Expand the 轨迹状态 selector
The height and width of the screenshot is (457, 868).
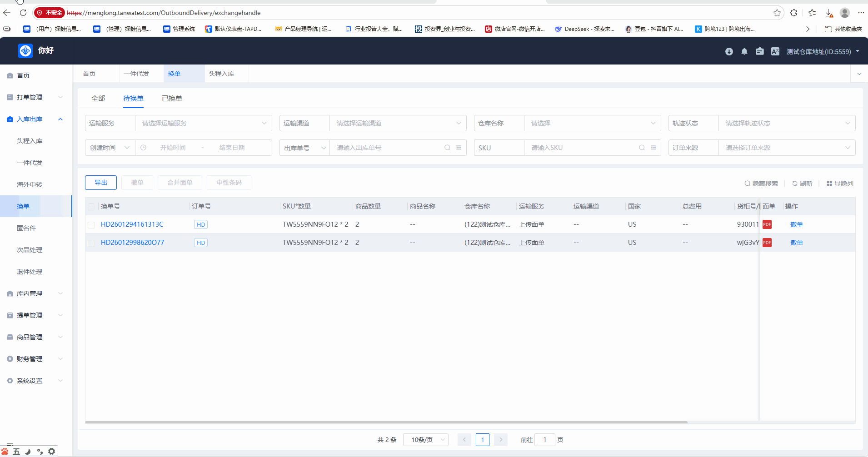786,123
